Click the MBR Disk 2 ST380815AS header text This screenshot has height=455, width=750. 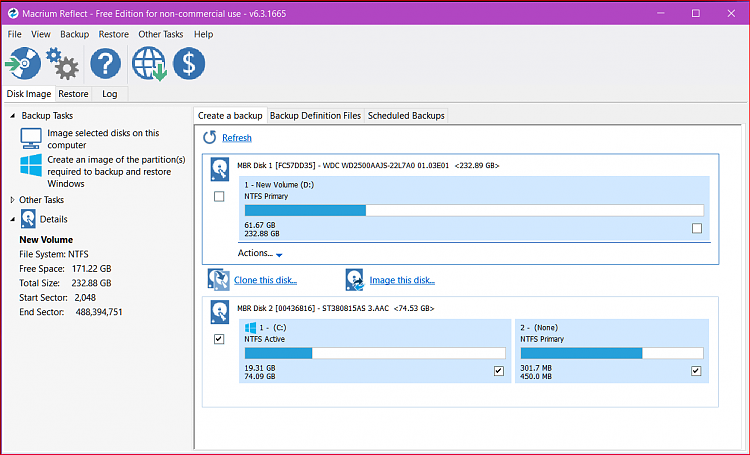[x=335, y=309]
